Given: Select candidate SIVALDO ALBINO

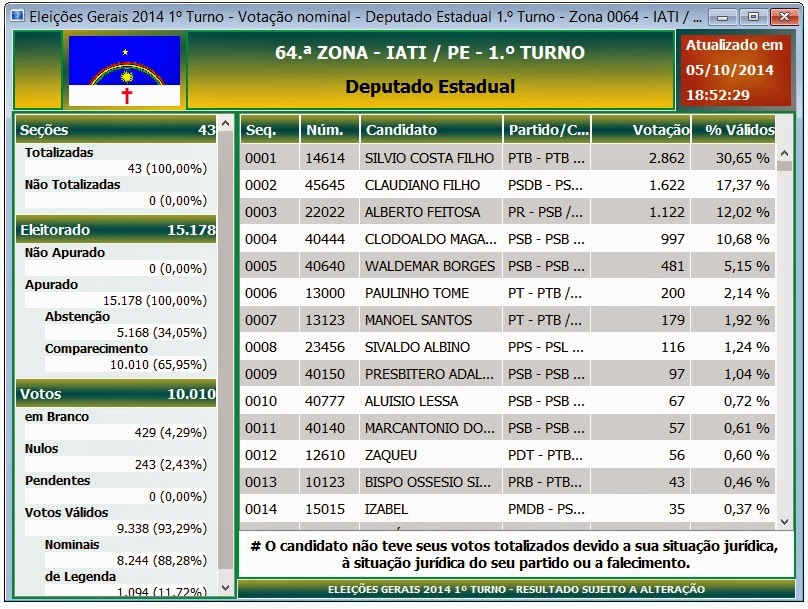Looking at the screenshot, I should pos(508,347).
